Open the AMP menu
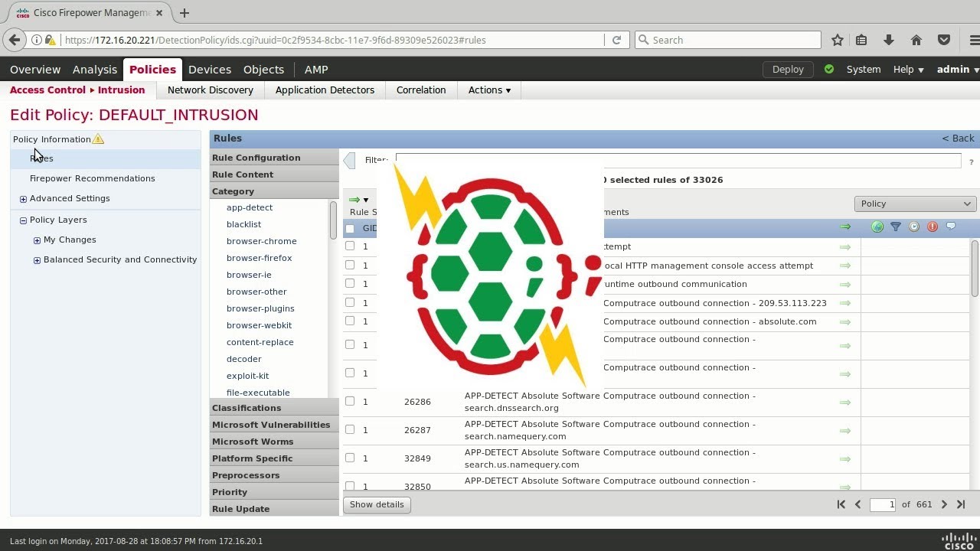The height and width of the screenshot is (551, 980). click(x=316, y=69)
